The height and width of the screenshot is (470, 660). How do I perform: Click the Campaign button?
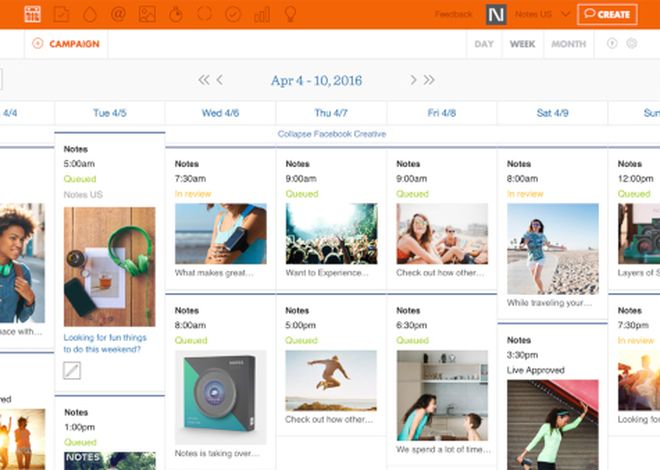click(x=67, y=44)
